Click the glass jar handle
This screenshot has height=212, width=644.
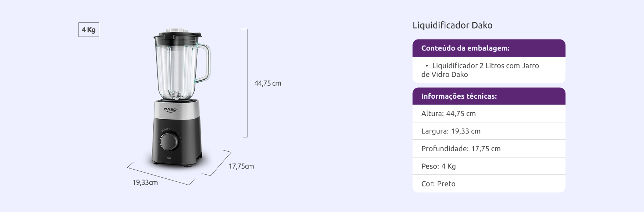tap(202, 63)
